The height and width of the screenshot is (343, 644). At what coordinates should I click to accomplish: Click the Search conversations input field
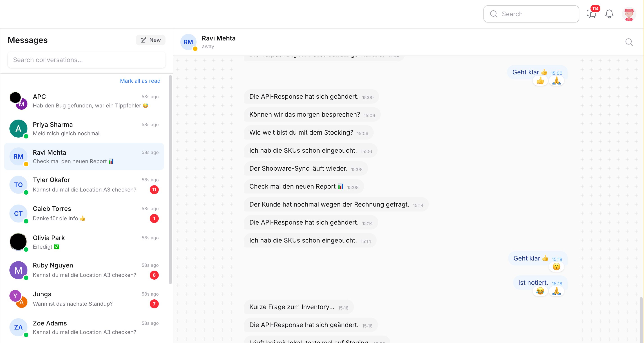click(x=87, y=60)
